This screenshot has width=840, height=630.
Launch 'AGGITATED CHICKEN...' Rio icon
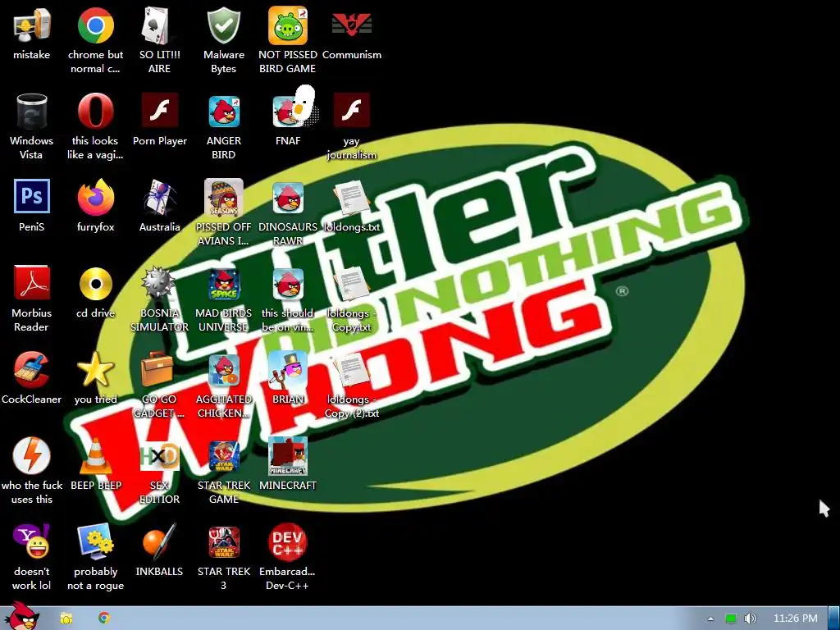[224, 370]
